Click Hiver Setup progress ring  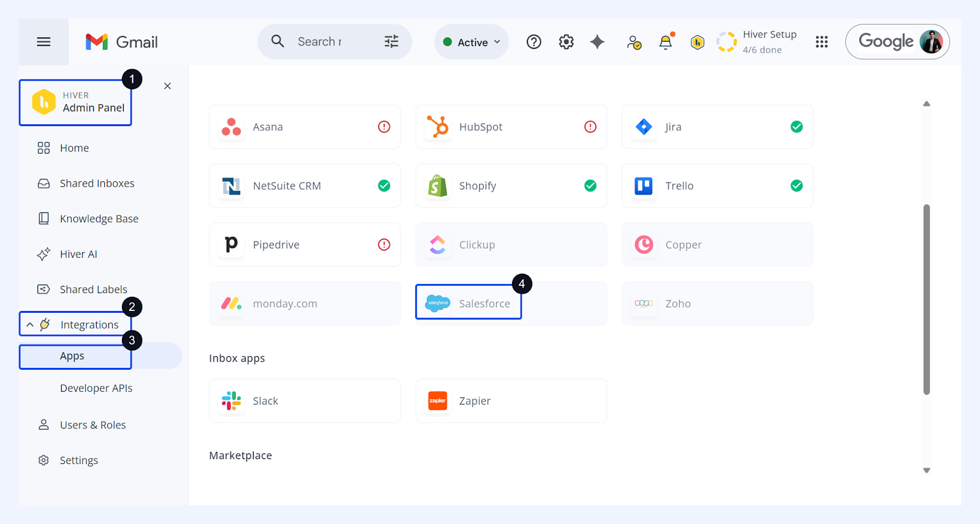pyautogui.click(x=726, y=42)
